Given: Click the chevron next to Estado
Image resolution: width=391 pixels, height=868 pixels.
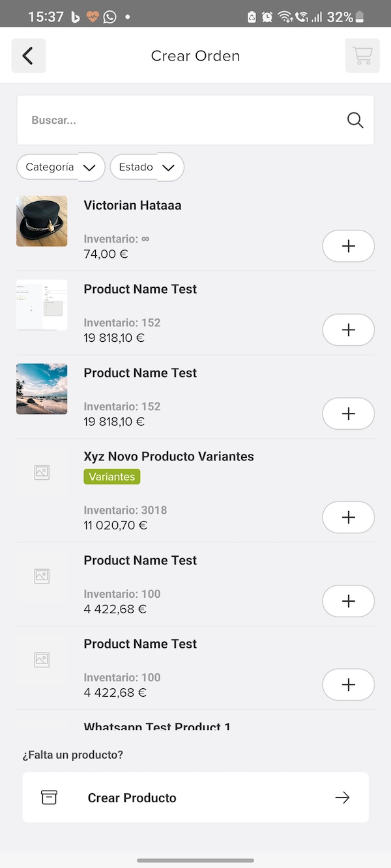Looking at the screenshot, I should click(x=169, y=168).
